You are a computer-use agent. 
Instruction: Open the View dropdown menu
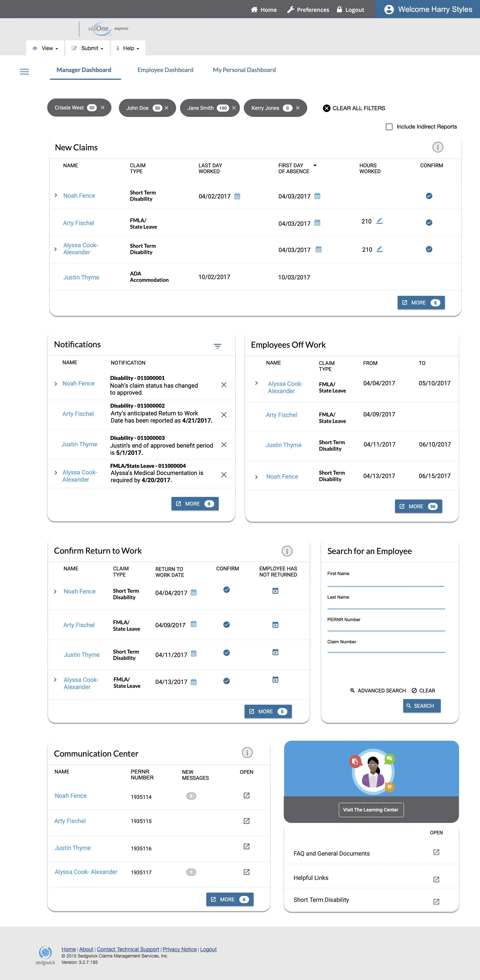pos(45,48)
